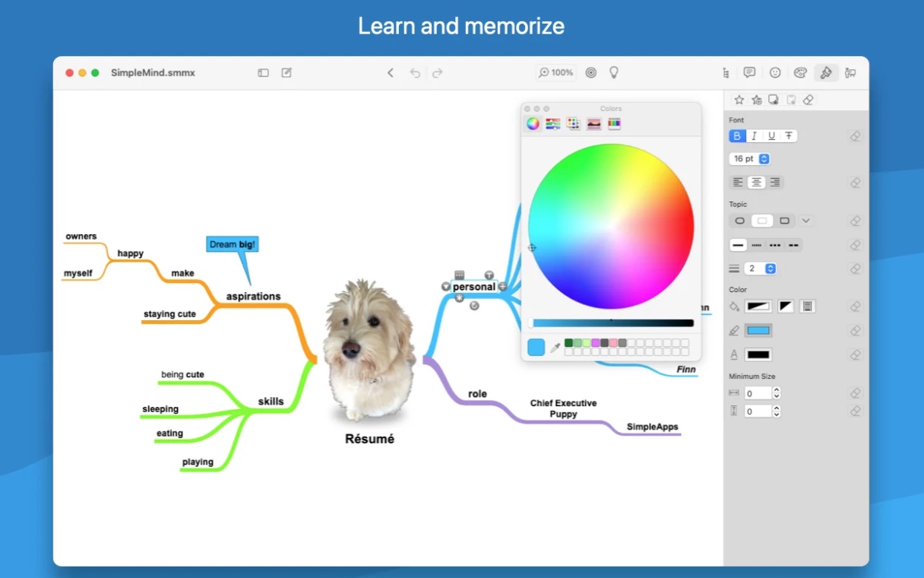
Task: Clear text color with its eraser
Action: [x=856, y=354]
